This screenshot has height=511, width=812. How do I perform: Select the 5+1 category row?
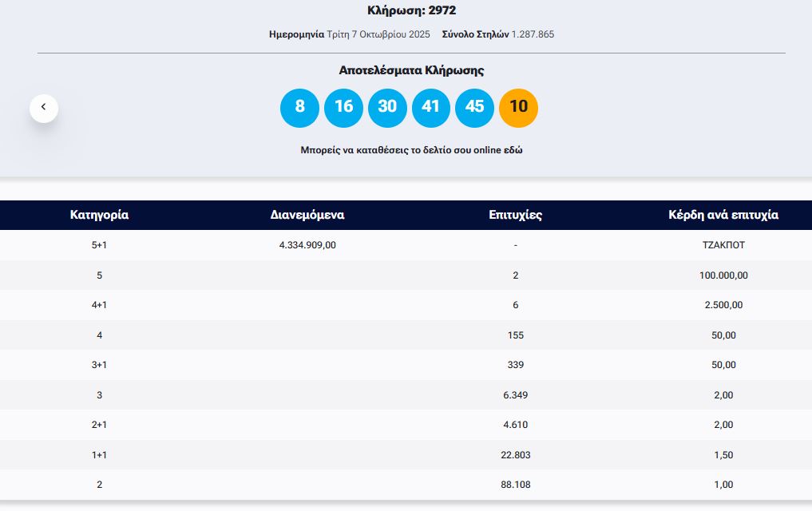pos(99,245)
